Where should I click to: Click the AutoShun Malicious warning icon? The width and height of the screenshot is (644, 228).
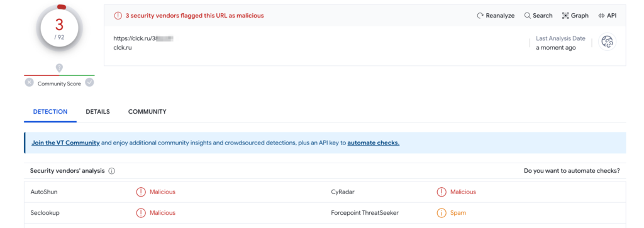point(141,192)
